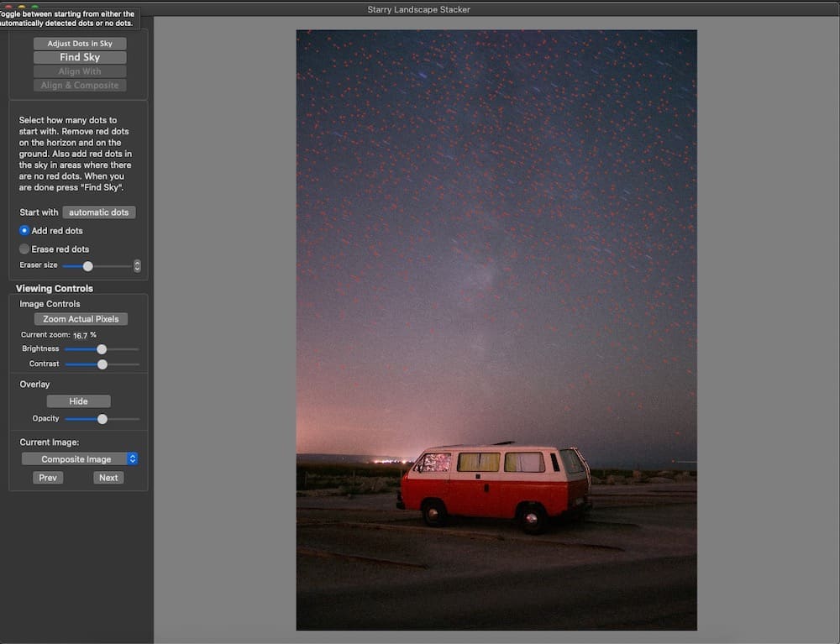Viewport: 840px width, 644px height.
Task: Click the Viewing Controls heading
Action: click(54, 289)
